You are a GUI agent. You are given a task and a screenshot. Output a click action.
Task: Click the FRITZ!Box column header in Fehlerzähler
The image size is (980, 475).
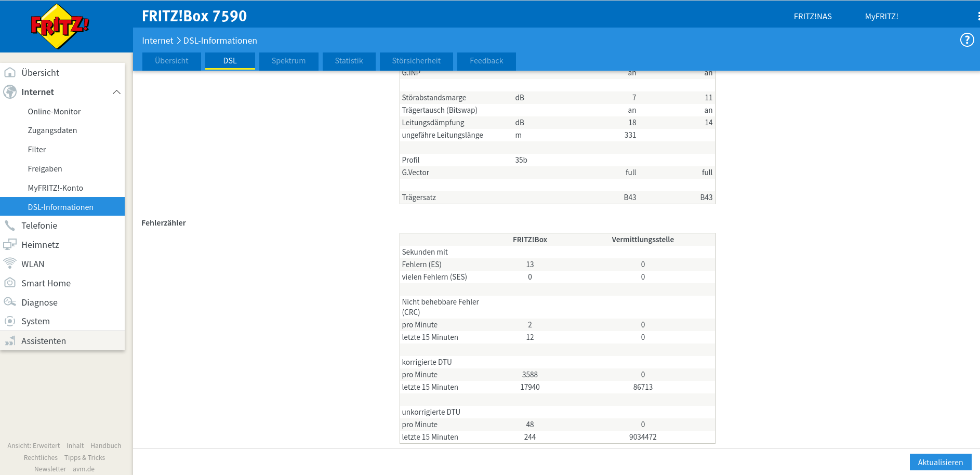[x=530, y=240]
